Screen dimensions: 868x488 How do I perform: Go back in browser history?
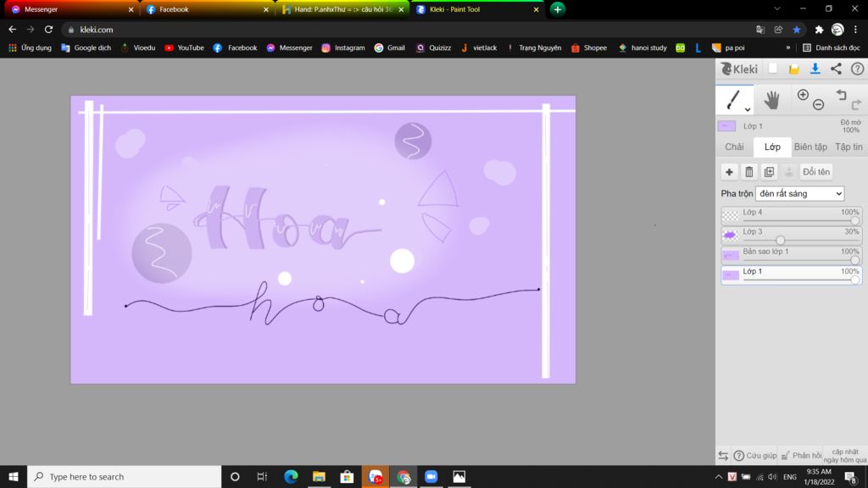12,30
